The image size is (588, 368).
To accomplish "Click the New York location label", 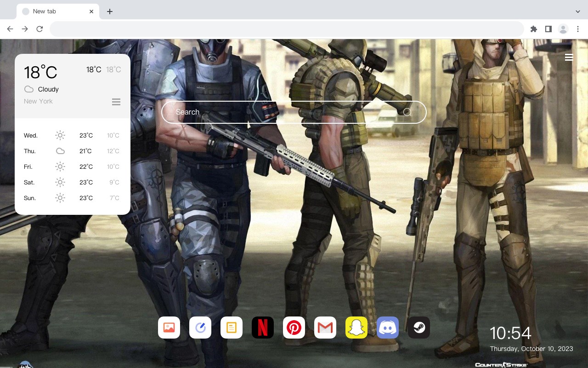I will coord(38,101).
